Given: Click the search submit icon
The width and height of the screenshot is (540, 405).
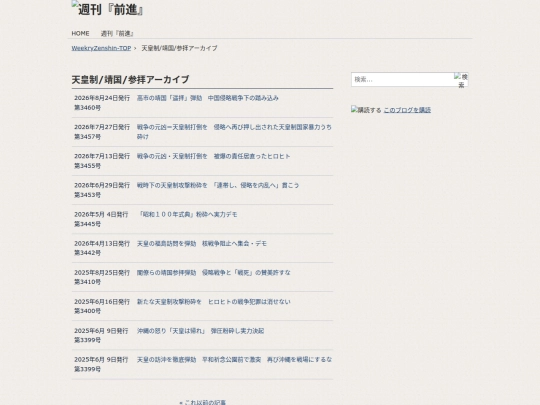Looking at the screenshot, I should click(461, 80).
